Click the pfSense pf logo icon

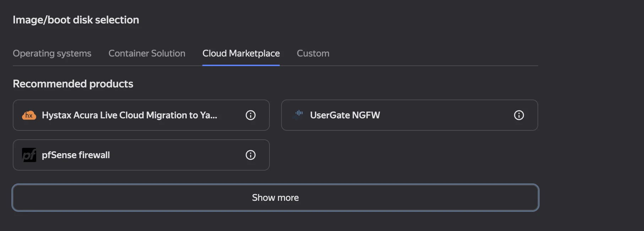pos(29,155)
